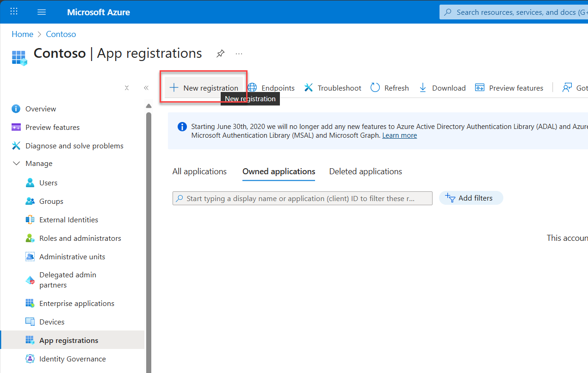Viewport: 588px width, 373px height.
Task: Open the Azure portal app launcher grid
Action: tap(14, 12)
